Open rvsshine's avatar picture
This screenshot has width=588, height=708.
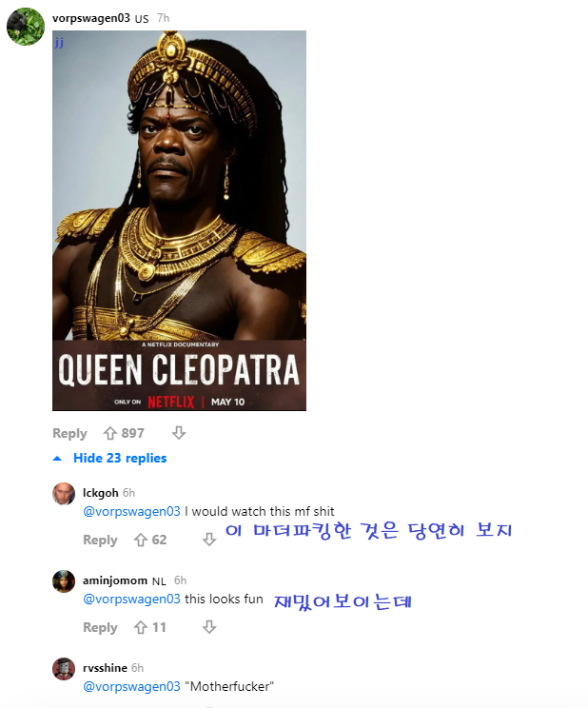64,669
